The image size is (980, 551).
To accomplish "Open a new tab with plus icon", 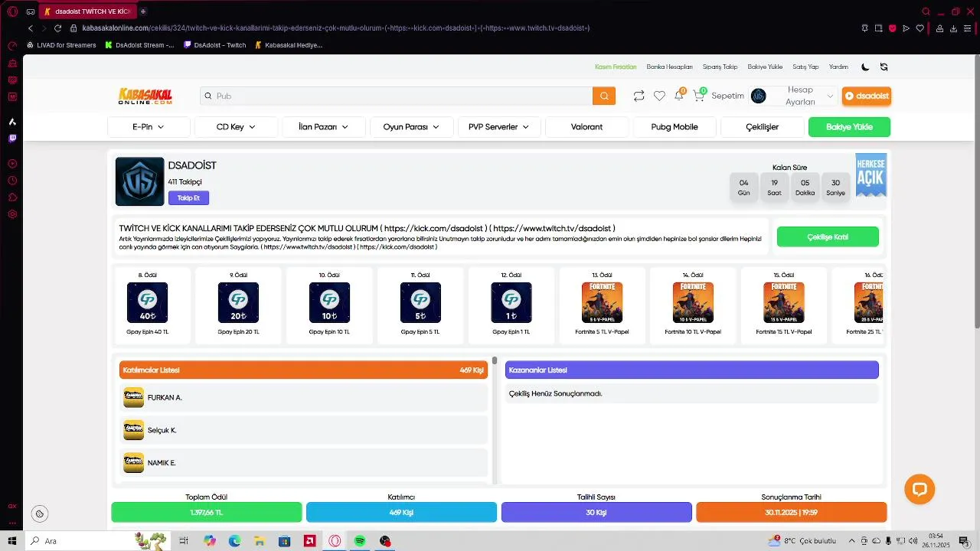I will tap(143, 11).
